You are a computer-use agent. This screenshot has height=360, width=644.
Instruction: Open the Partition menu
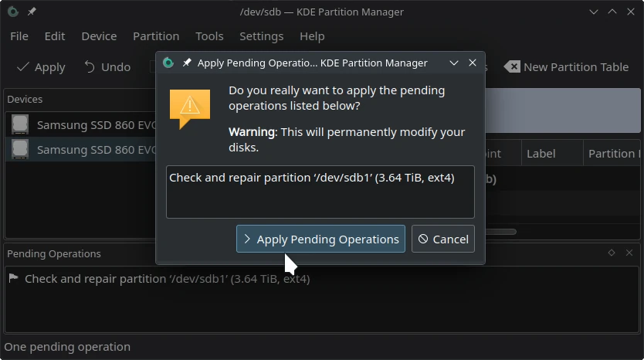[x=156, y=36]
